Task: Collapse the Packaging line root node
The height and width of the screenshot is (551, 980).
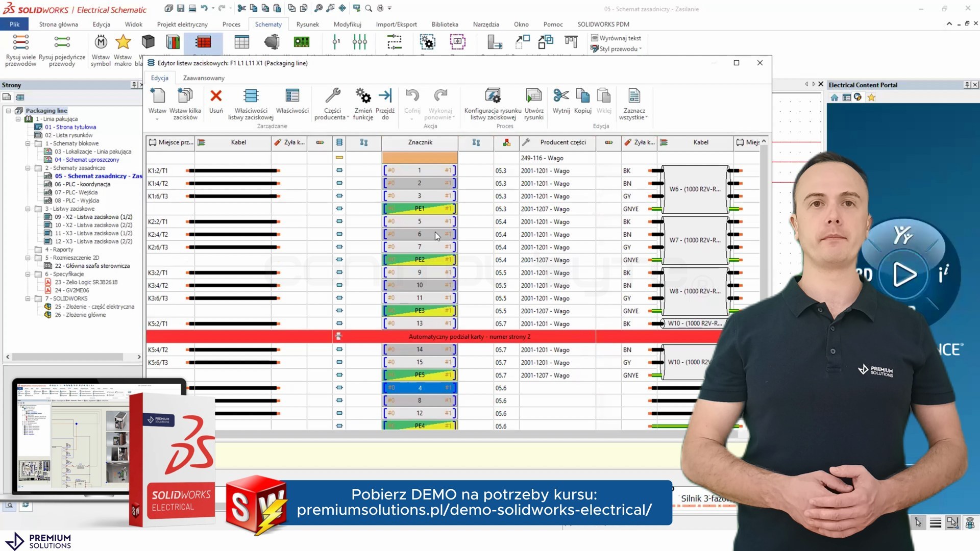Action: click(9, 111)
